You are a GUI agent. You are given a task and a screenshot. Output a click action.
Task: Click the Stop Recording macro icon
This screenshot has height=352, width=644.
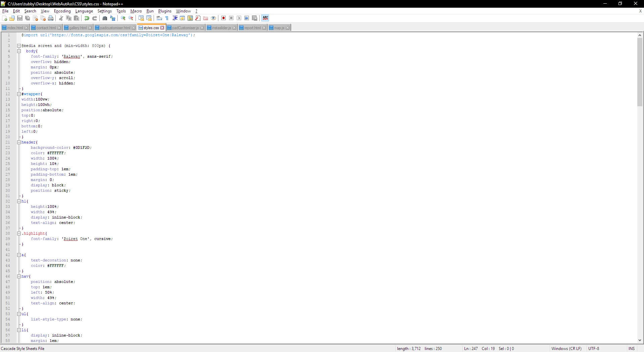coord(231,18)
